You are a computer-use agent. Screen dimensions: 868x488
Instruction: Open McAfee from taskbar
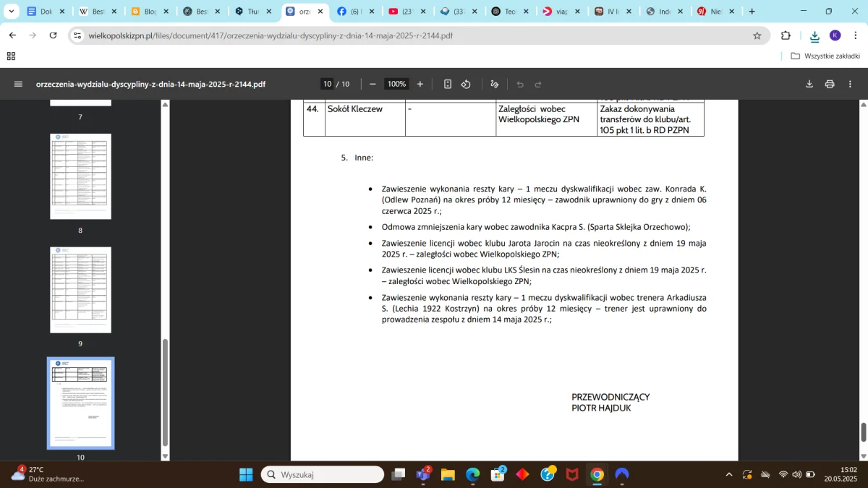[x=572, y=474]
